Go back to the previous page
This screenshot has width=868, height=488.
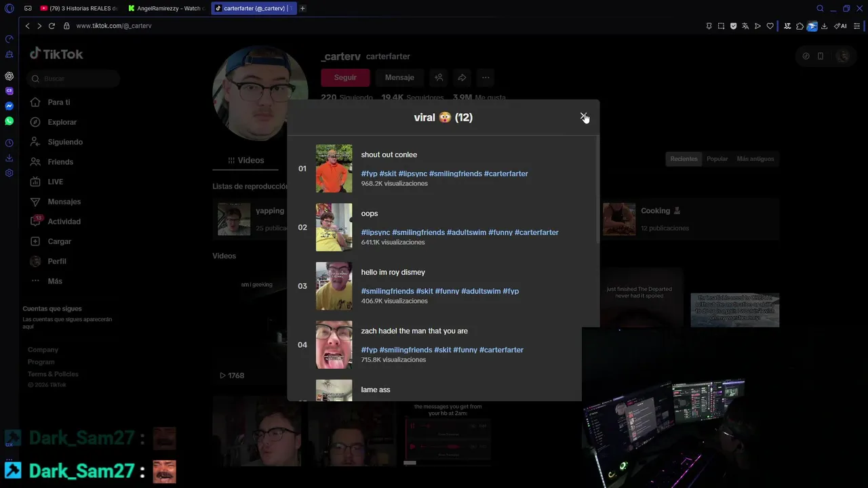tap(27, 26)
